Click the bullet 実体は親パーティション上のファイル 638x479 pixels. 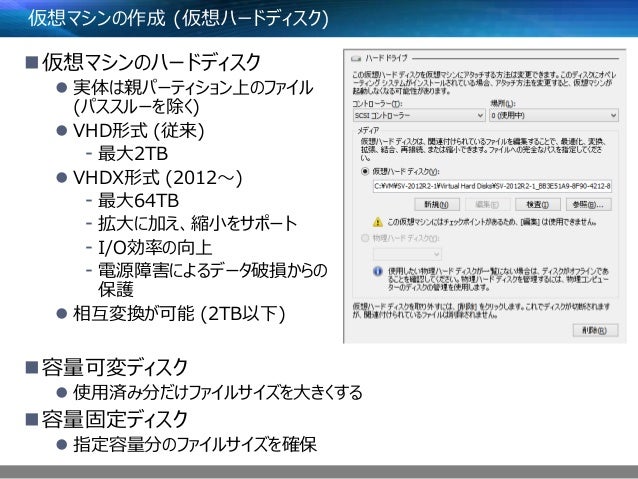(193, 87)
